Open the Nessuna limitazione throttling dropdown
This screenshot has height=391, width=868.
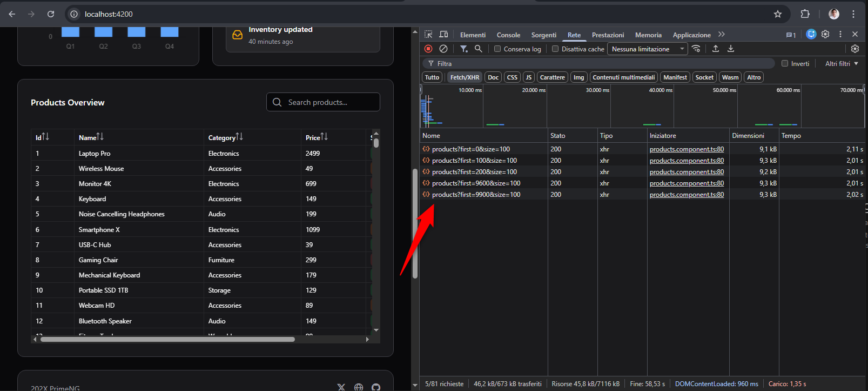click(x=648, y=49)
